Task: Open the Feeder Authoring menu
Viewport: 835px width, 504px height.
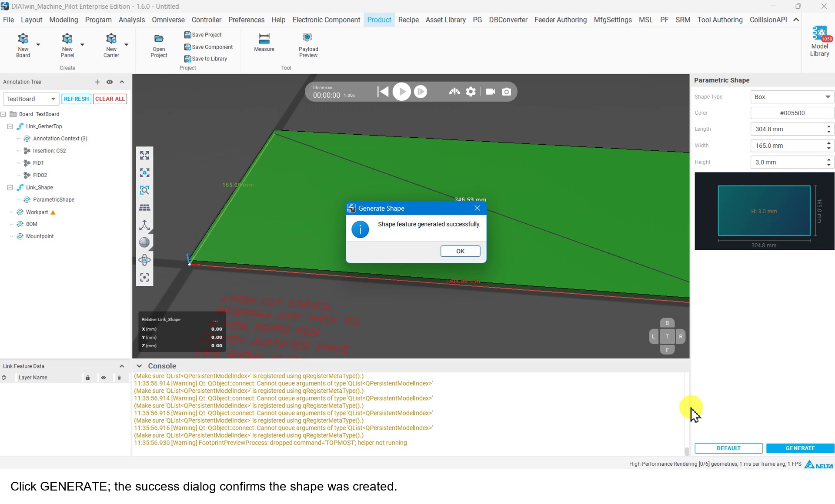Action: (x=560, y=20)
